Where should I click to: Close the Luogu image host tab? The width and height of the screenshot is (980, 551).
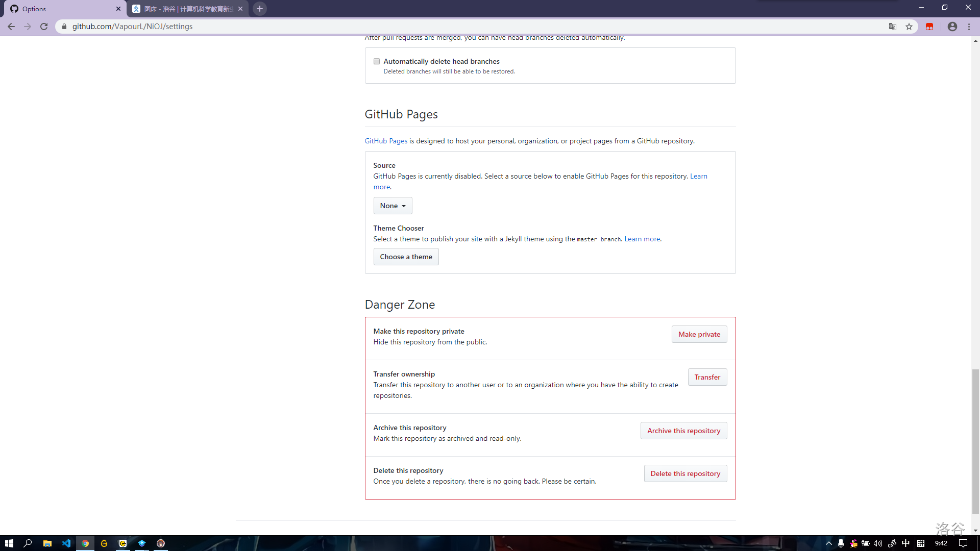(x=240, y=9)
